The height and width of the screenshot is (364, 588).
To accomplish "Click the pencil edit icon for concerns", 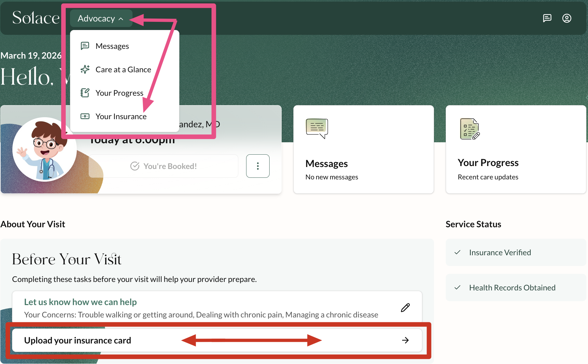I will coord(405,308).
